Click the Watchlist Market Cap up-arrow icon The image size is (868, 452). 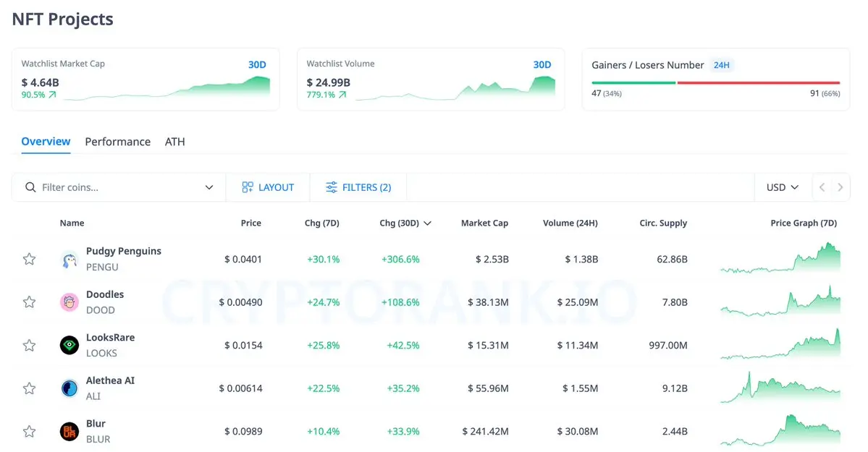coord(53,95)
